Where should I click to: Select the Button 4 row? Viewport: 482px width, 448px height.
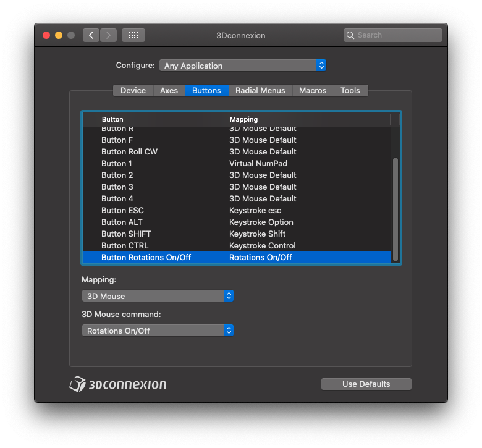coord(237,198)
